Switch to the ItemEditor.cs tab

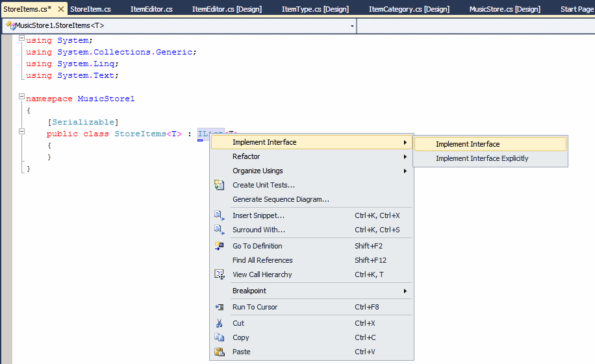(151, 9)
